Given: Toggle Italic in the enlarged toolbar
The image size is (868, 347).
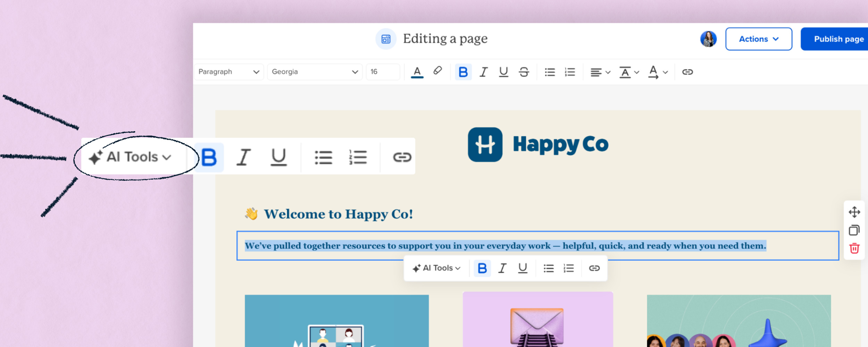Looking at the screenshot, I should (x=244, y=158).
